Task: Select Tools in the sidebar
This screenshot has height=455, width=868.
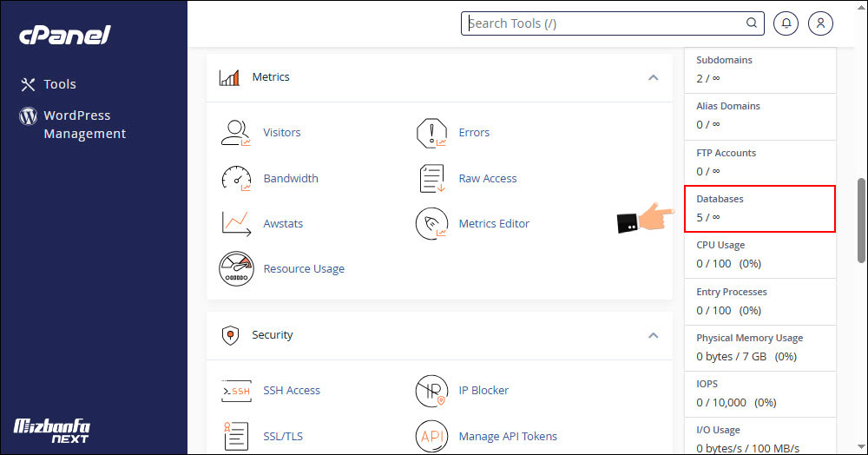Action: click(x=60, y=84)
